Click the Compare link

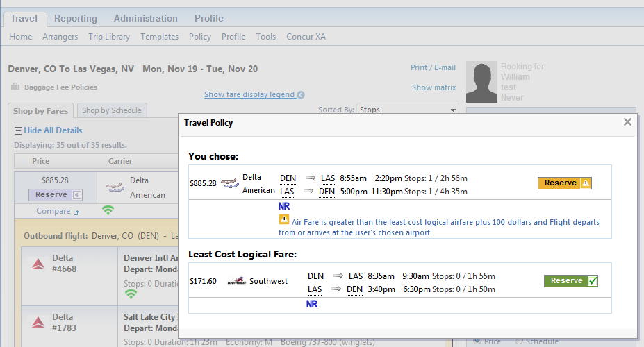click(x=53, y=211)
